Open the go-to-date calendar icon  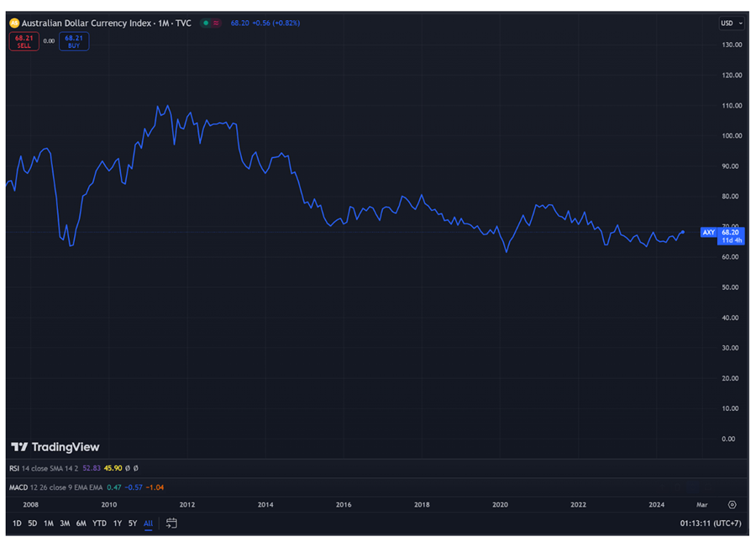click(x=171, y=524)
